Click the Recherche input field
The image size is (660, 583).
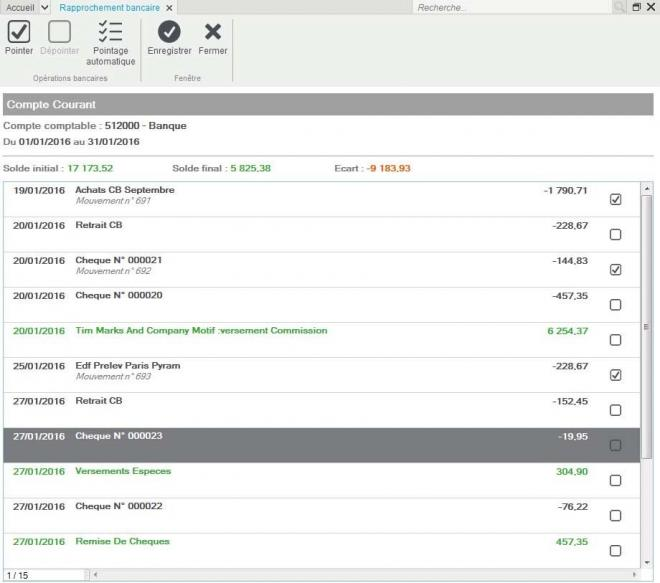[511, 7]
